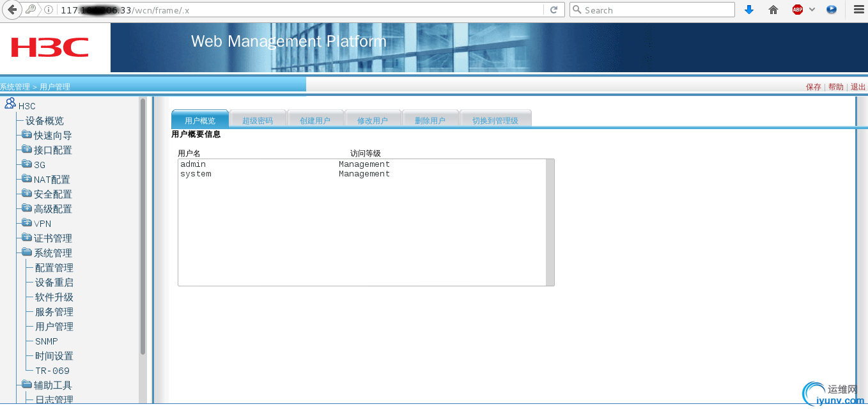Viewport: 868px width, 411px height.
Task: Expand the 安全配置 folder icon
Action: [27, 194]
